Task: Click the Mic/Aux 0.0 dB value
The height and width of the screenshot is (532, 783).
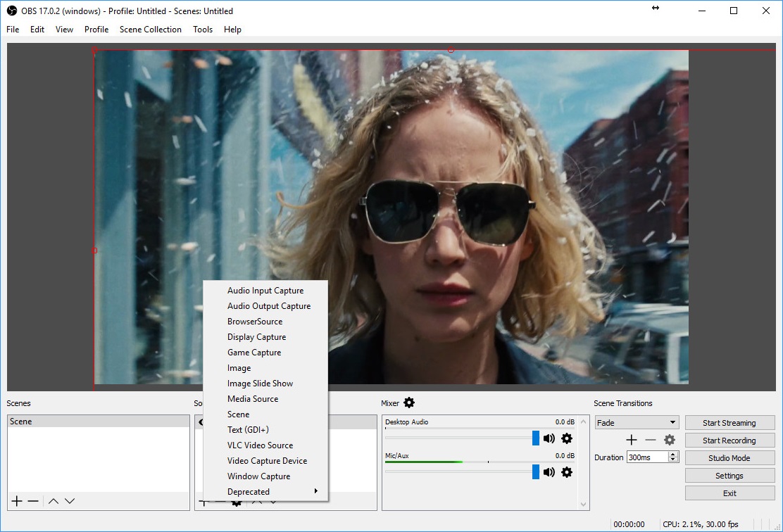Action: pos(565,455)
